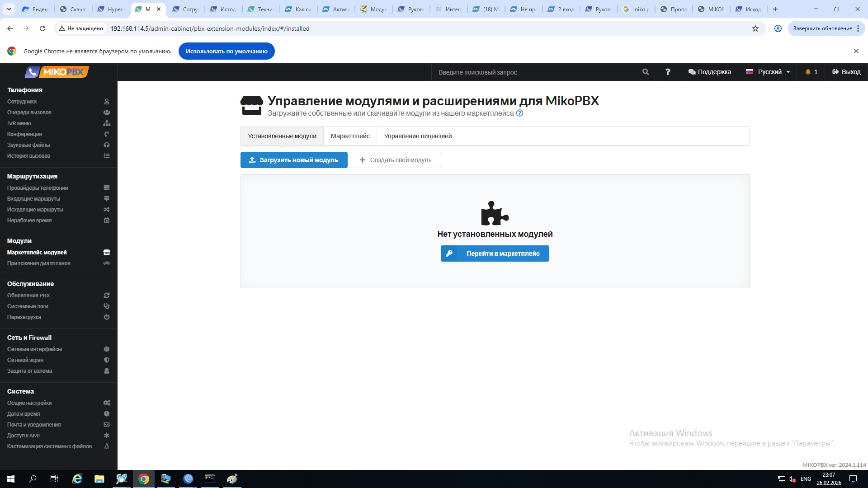Viewport: 868px width, 488px height.
Task: Reload the page in Chrome
Action: click(x=42, y=28)
